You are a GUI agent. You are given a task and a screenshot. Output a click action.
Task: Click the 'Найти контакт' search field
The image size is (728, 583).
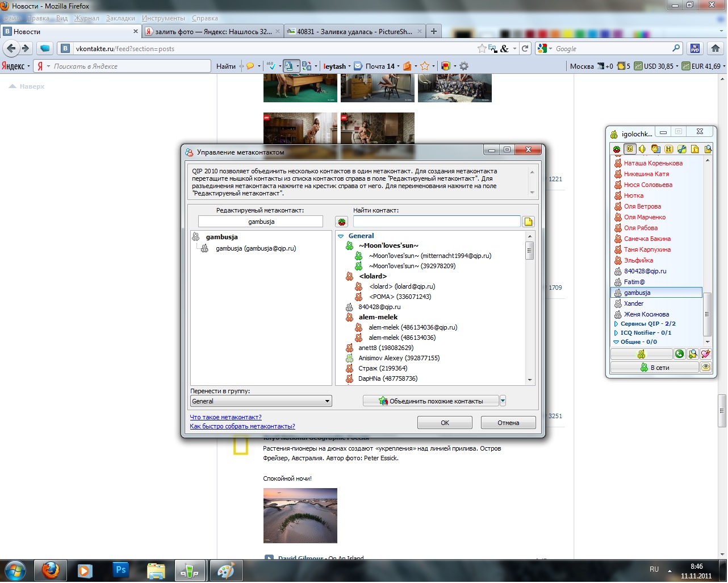point(437,222)
